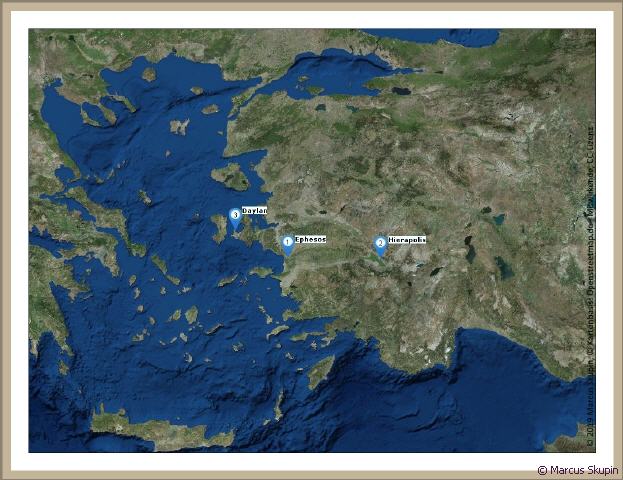The height and width of the screenshot is (480, 623).
Task: Click the numbered pin 1 marker for Ephesos
Action: [x=287, y=243]
